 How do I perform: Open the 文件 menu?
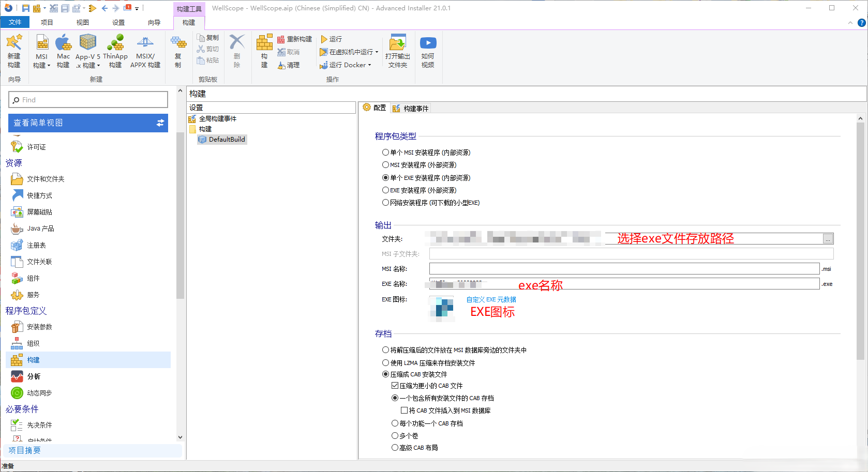(15, 22)
